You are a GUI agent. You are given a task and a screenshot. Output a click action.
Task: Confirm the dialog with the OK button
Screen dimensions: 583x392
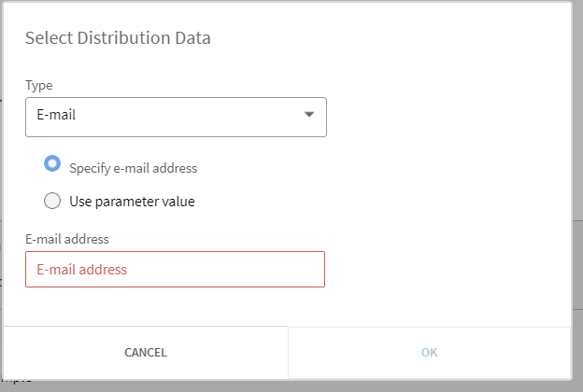coord(430,352)
